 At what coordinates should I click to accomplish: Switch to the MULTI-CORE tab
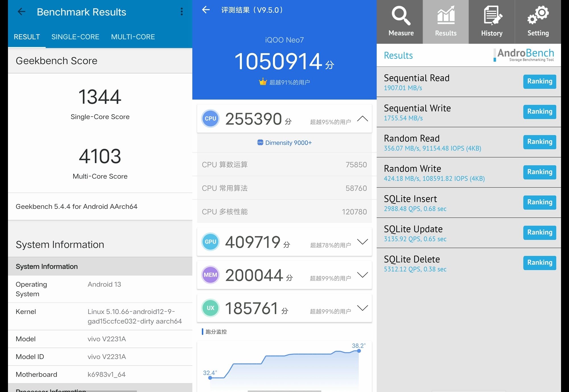tap(133, 37)
